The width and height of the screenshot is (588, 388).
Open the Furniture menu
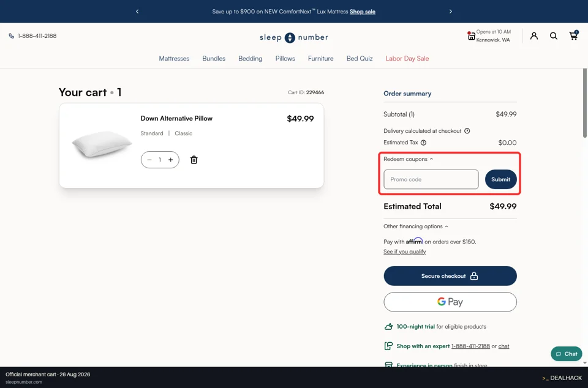click(x=320, y=58)
